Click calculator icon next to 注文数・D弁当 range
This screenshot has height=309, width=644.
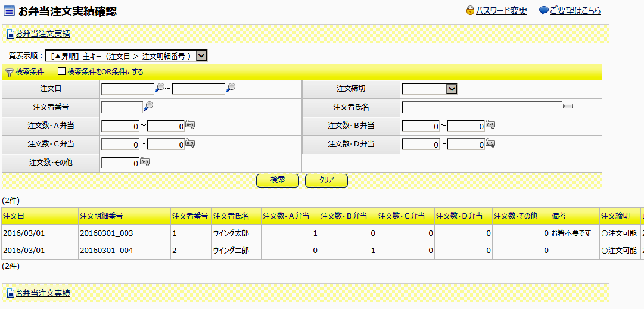tap(490, 143)
